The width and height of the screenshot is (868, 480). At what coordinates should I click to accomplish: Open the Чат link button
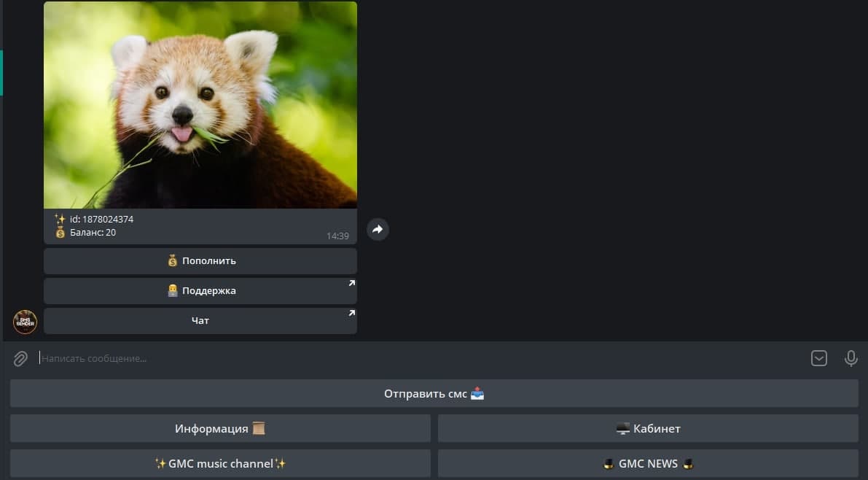point(200,321)
